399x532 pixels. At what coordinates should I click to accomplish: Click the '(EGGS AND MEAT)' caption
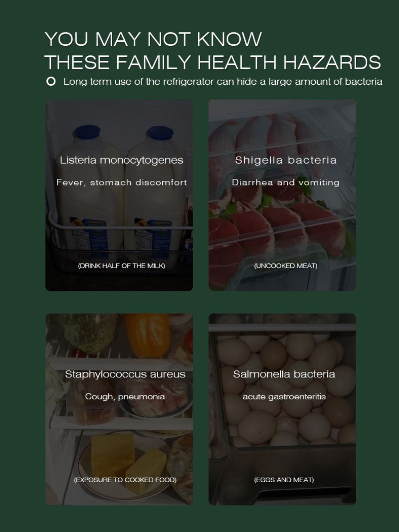(x=284, y=480)
